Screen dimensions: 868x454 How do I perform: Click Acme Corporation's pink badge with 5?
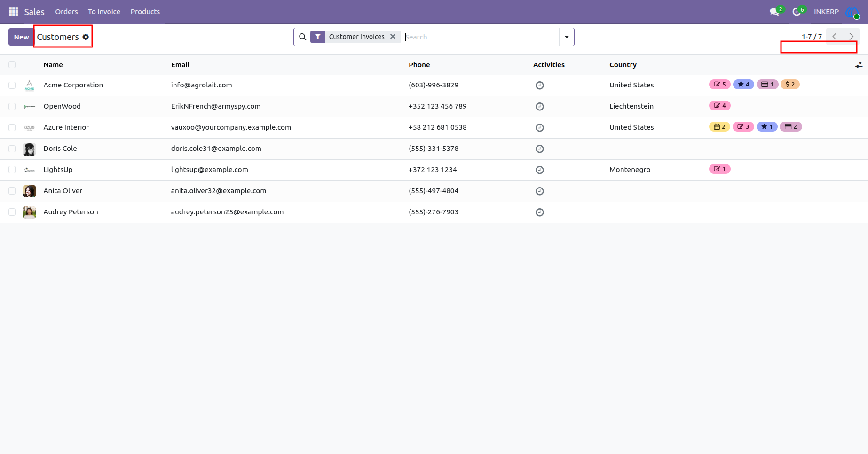[x=719, y=85]
